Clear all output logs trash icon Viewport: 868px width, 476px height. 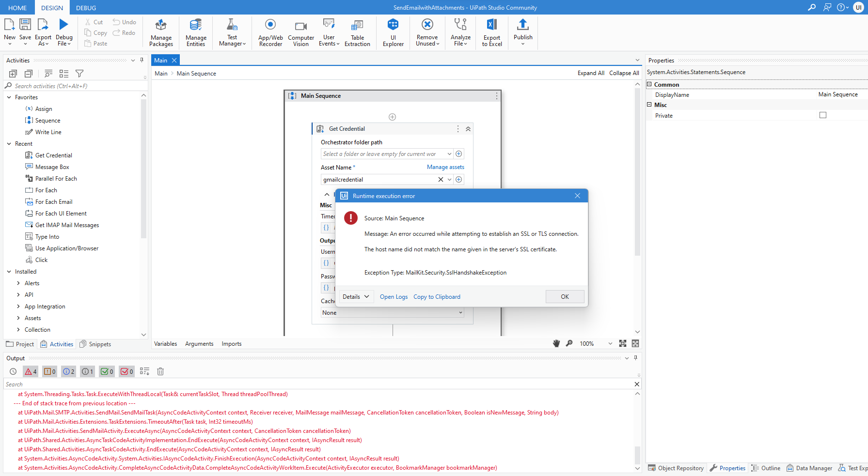coord(160,371)
